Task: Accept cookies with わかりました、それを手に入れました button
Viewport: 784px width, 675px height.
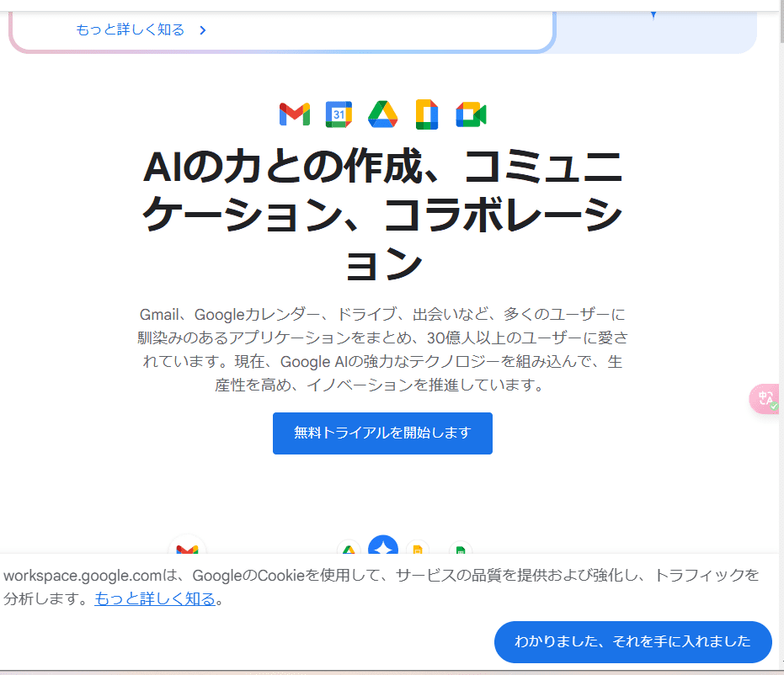Action: pos(633,642)
